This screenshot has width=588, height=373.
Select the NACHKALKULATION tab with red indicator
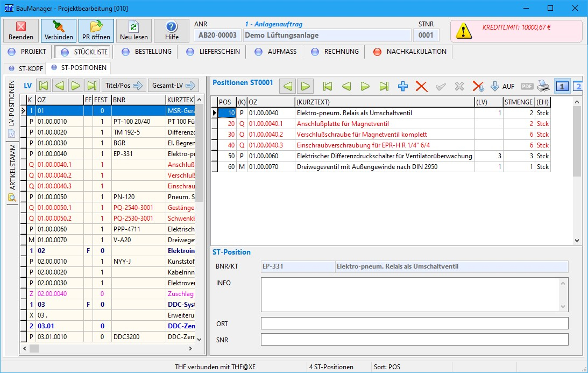[x=410, y=52]
